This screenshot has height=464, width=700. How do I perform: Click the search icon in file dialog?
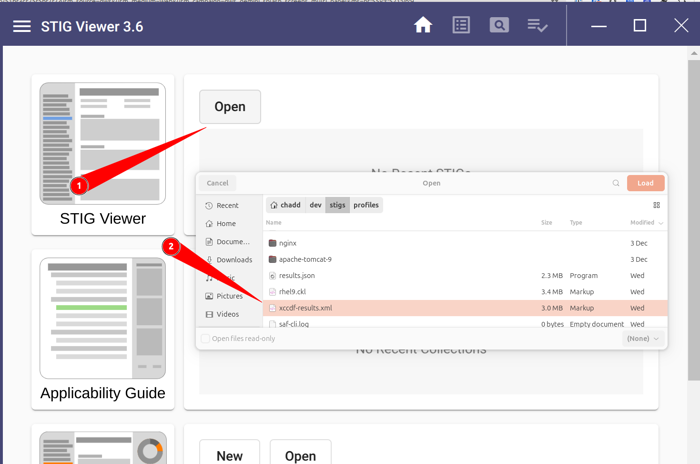[616, 183]
